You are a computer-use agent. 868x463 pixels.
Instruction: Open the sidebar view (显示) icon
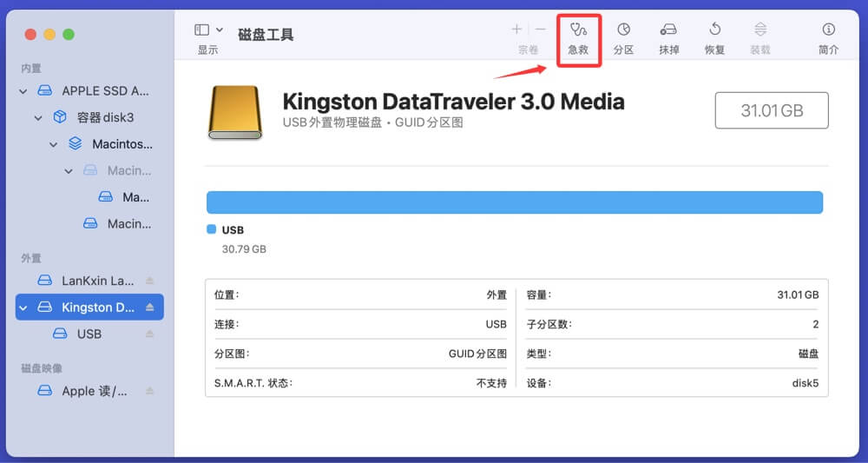pyautogui.click(x=202, y=30)
